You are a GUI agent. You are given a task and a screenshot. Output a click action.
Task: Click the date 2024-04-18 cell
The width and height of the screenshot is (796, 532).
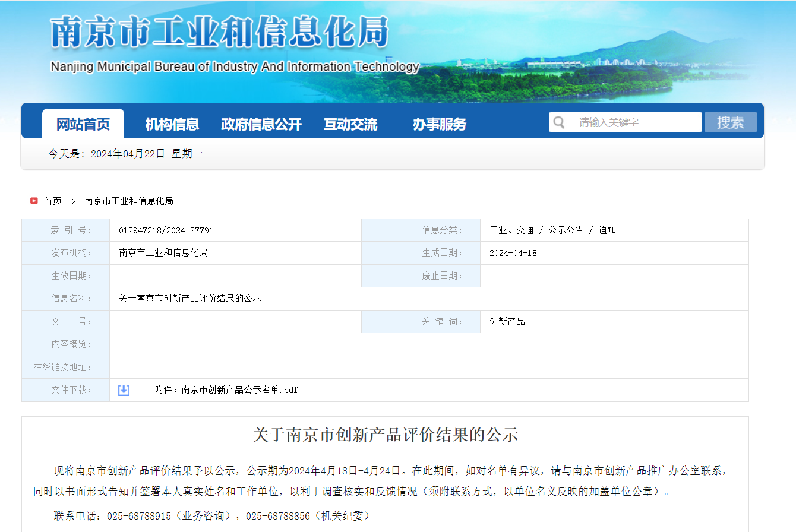coord(513,253)
